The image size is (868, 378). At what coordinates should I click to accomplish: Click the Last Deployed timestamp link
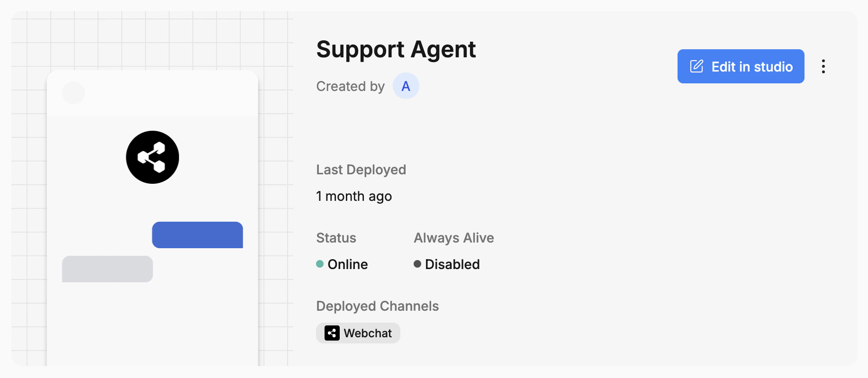pyautogui.click(x=353, y=196)
